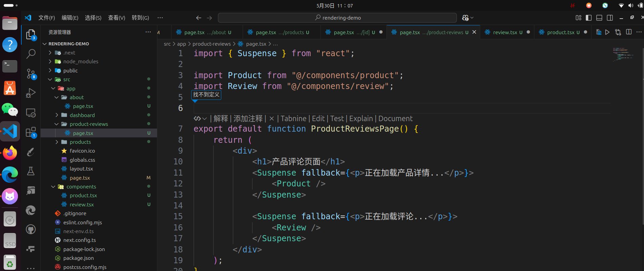Expand the dashboard folder
The width and height of the screenshot is (644, 271).
[x=82, y=115]
